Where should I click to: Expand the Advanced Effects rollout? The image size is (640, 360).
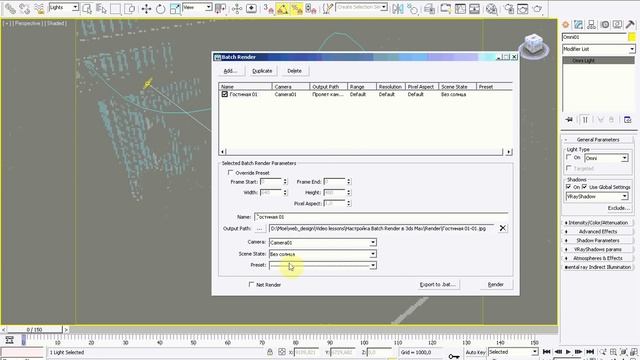598,232
